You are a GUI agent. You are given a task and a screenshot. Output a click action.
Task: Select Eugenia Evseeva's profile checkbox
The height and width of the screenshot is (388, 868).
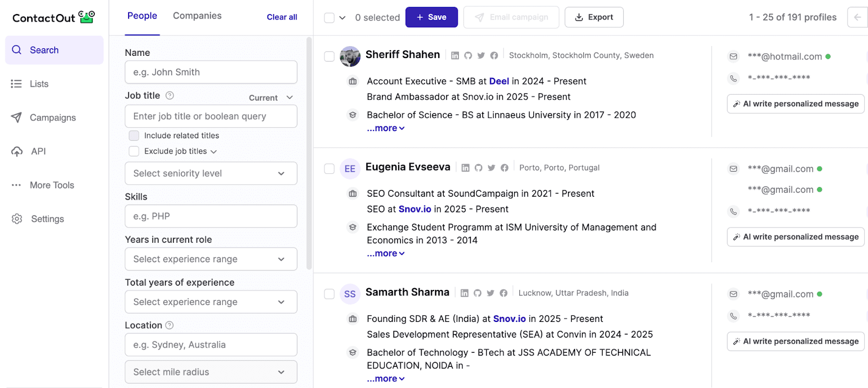pyautogui.click(x=329, y=169)
